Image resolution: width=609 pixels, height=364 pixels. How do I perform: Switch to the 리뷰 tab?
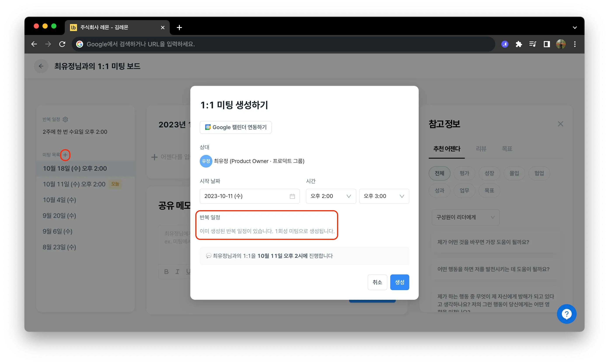(481, 149)
